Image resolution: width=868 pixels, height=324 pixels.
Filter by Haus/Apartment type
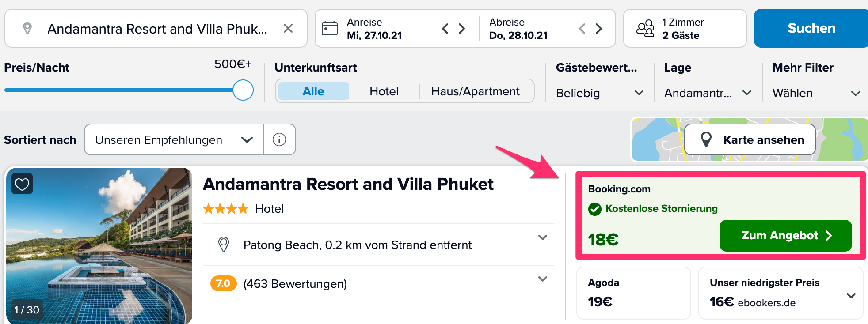coord(475,91)
